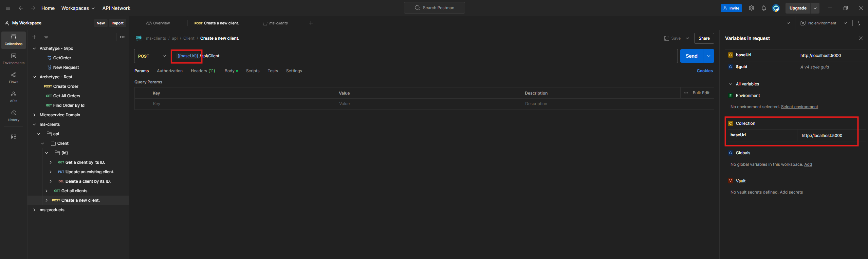Image resolution: width=868 pixels, height=259 pixels.
Task: Switch to the ms-clients tab
Action: tap(275, 23)
